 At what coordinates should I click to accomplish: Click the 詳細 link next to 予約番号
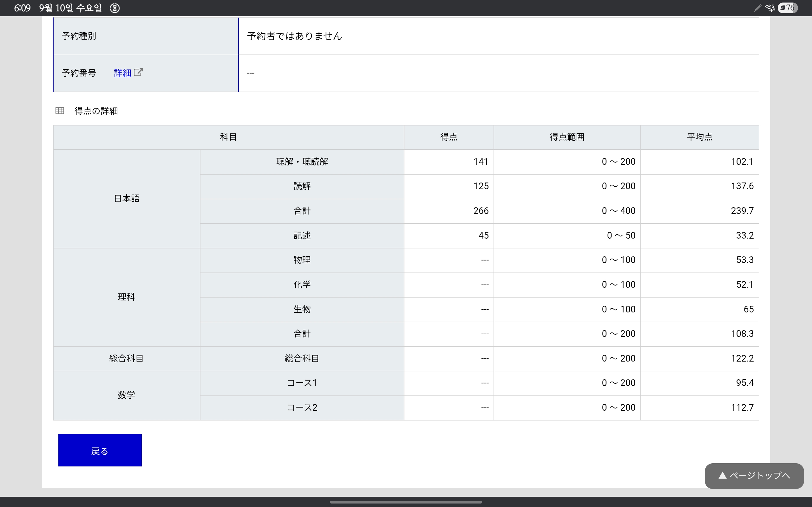point(122,73)
